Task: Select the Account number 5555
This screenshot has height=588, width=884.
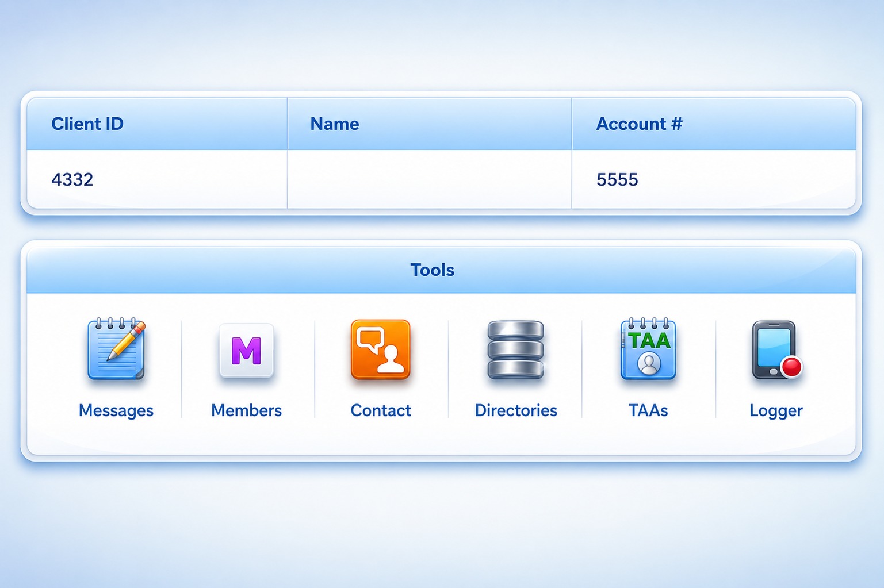Action: pos(617,180)
